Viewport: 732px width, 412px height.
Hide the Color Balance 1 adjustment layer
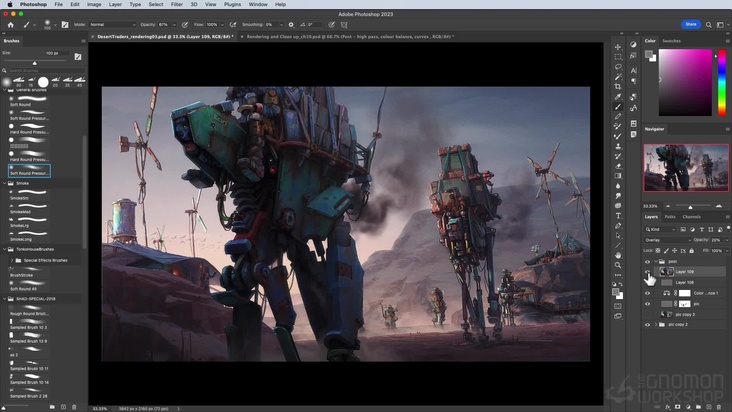pos(647,293)
